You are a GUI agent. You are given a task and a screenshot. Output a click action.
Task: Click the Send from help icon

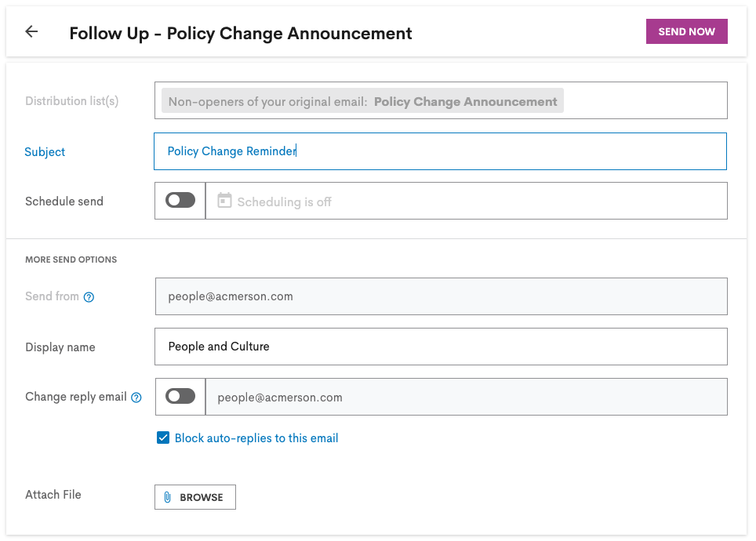click(x=89, y=297)
